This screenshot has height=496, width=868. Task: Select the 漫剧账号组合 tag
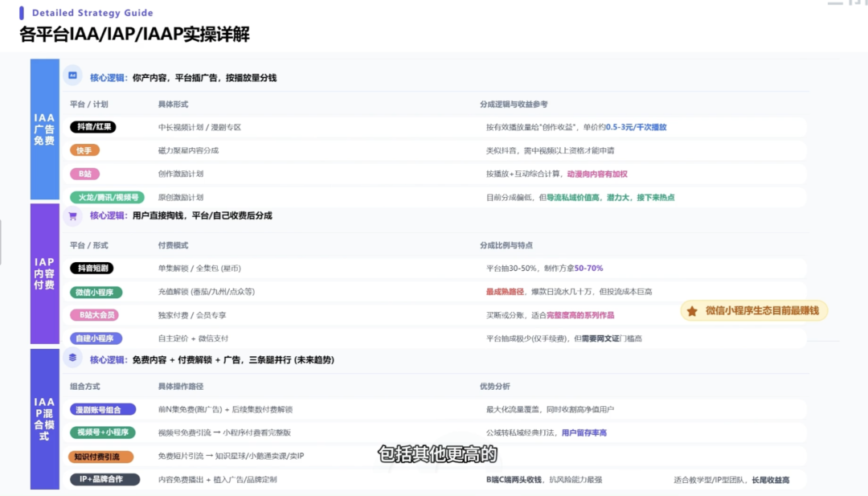coord(102,410)
